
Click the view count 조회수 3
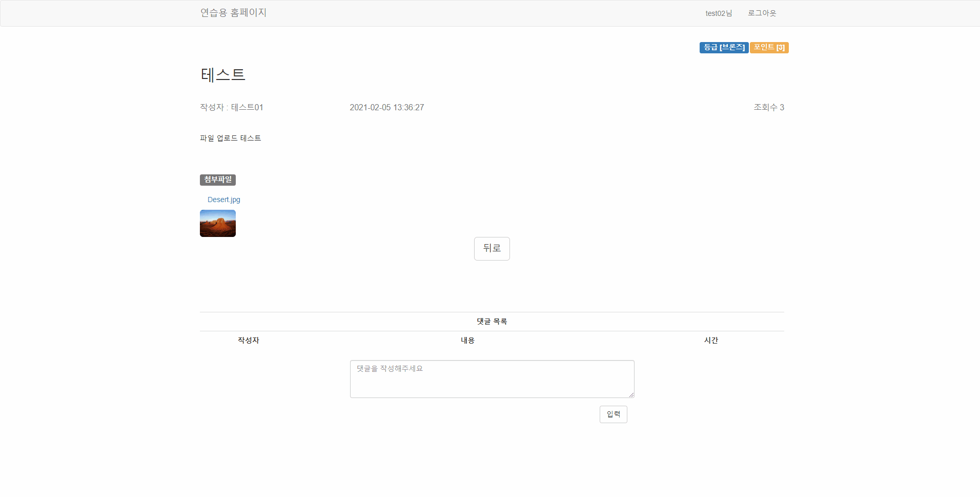(x=769, y=107)
